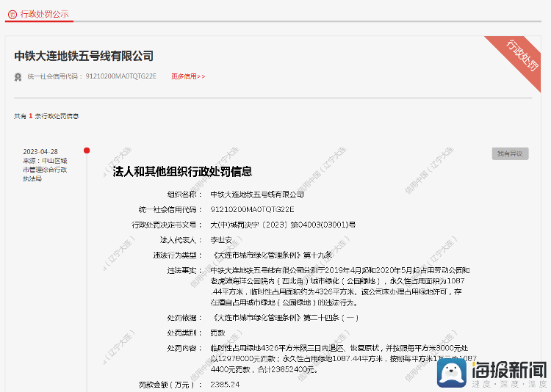Click the legal representative name 李世安
Screen dimensions: 551x392
221,240
